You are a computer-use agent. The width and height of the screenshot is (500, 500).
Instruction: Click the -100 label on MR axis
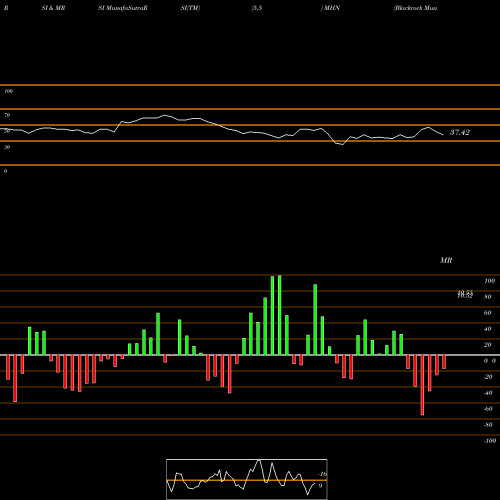490,441
